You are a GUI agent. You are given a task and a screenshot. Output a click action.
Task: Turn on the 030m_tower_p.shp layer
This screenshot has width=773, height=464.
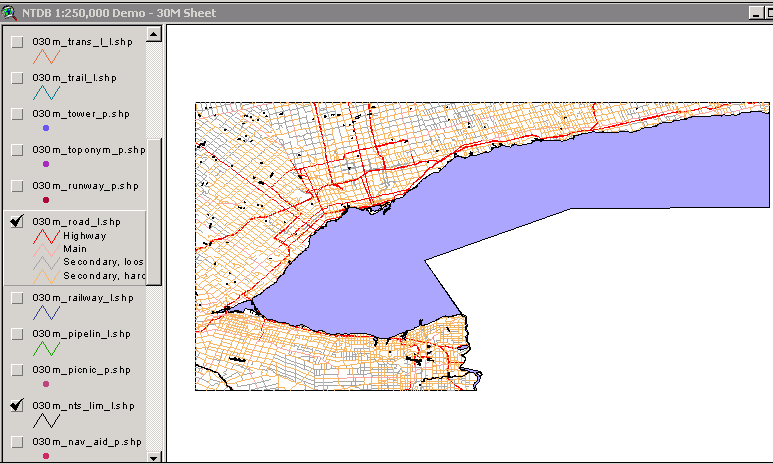(x=17, y=114)
